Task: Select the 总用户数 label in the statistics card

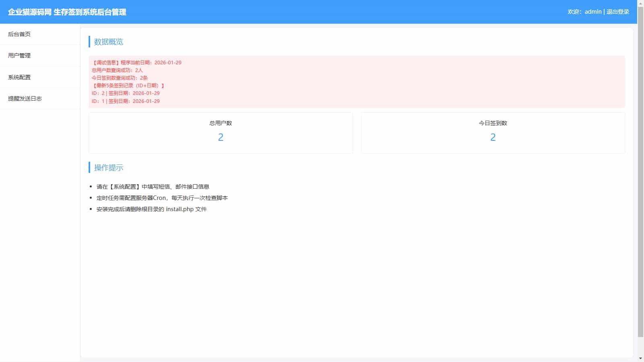Action: point(221,123)
